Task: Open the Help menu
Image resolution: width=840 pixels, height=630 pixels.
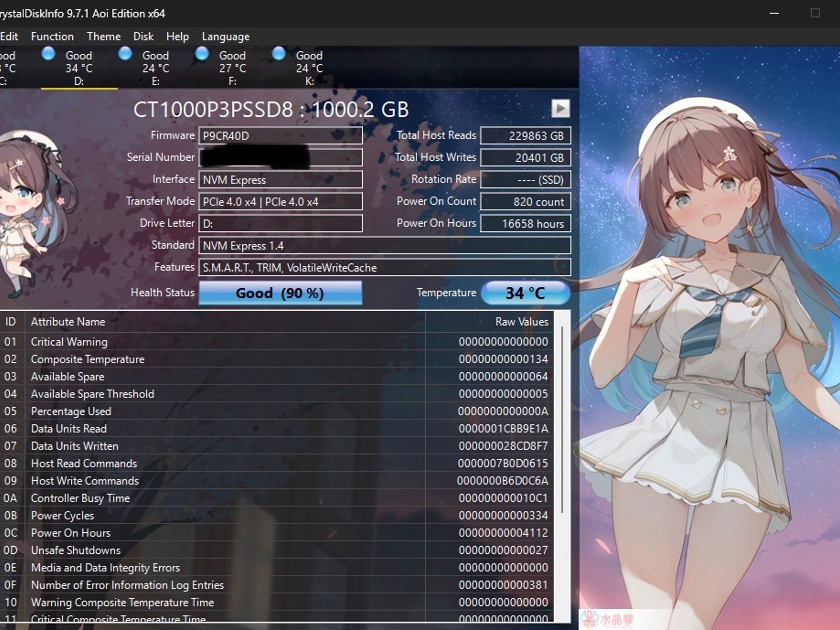Action: tap(177, 37)
